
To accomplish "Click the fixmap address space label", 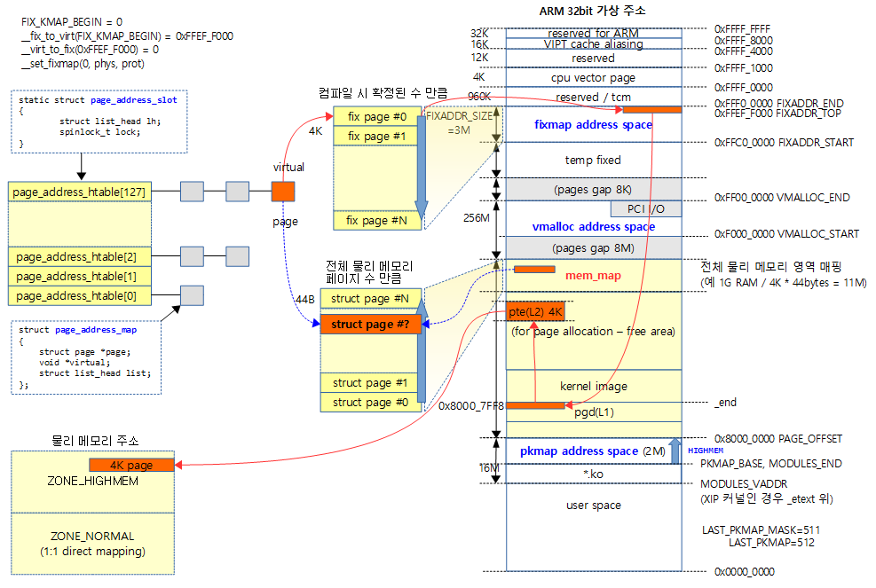I will point(593,125).
